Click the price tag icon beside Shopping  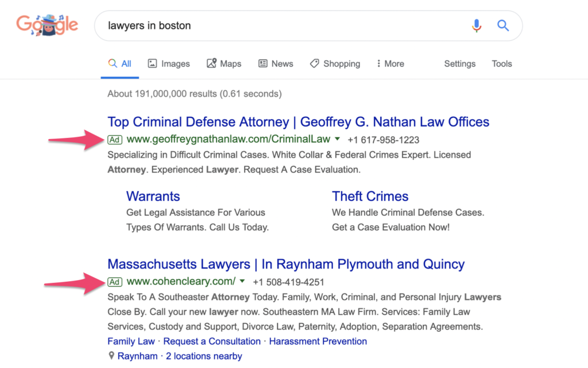pyautogui.click(x=314, y=63)
